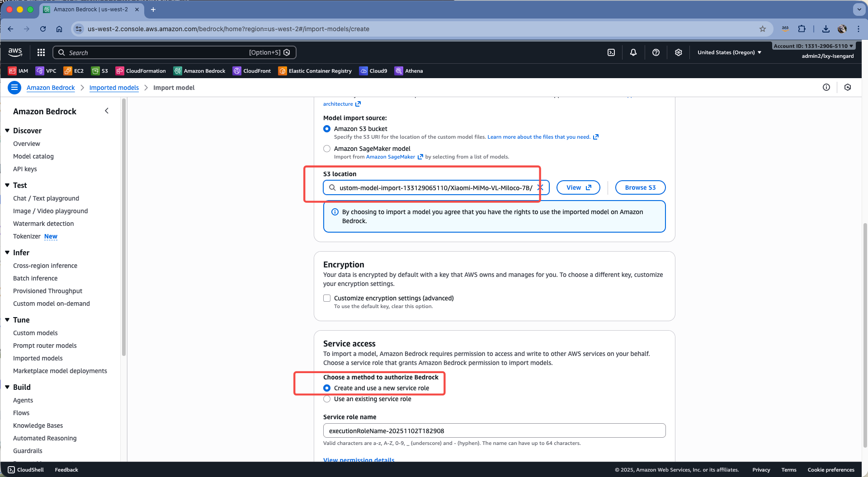
Task: Open the page info panel icon
Action: (x=826, y=88)
